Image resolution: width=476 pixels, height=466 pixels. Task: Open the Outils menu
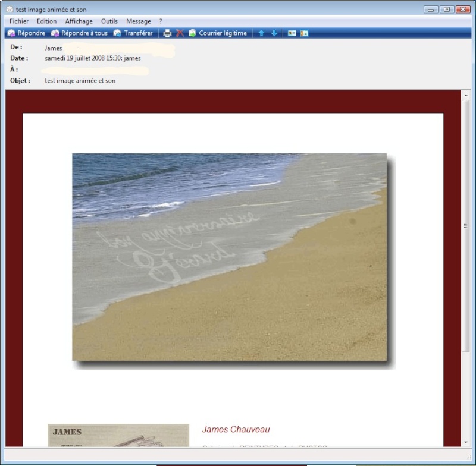109,21
